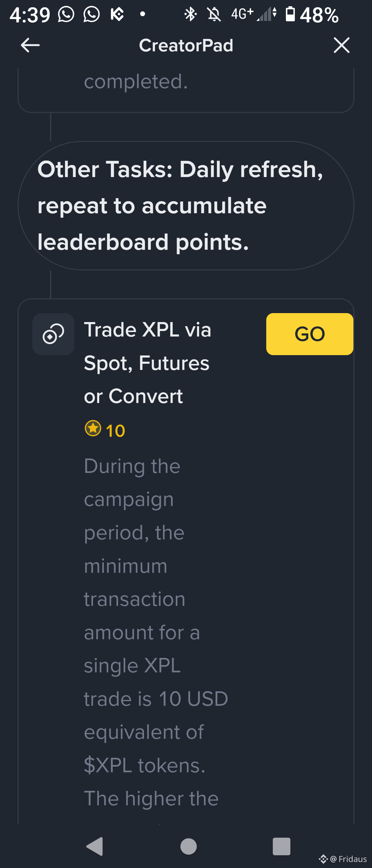Tap the CreatorPad page title
The width and height of the screenshot is (372, 868).
186,45
